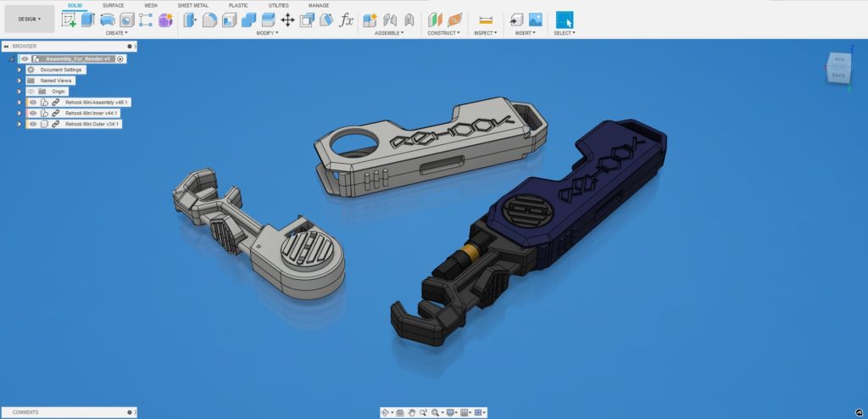The image size is (868, 419).
Task: Show the Origin folder via eye icon
Action: [x=31, y=92]
